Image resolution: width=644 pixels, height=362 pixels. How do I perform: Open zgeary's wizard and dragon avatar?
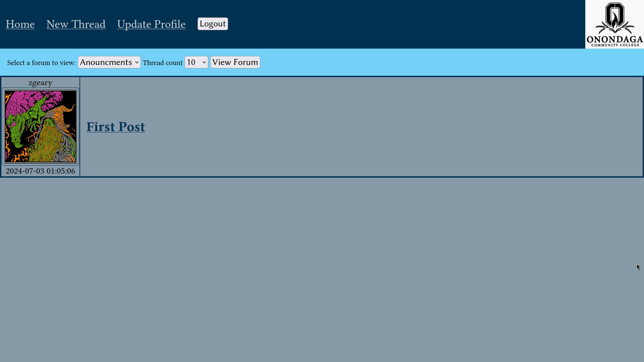pos(40,126)
